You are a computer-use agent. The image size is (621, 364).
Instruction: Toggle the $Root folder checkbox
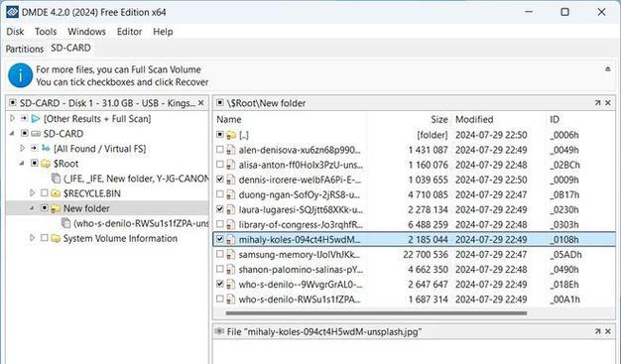click(35, 163)
